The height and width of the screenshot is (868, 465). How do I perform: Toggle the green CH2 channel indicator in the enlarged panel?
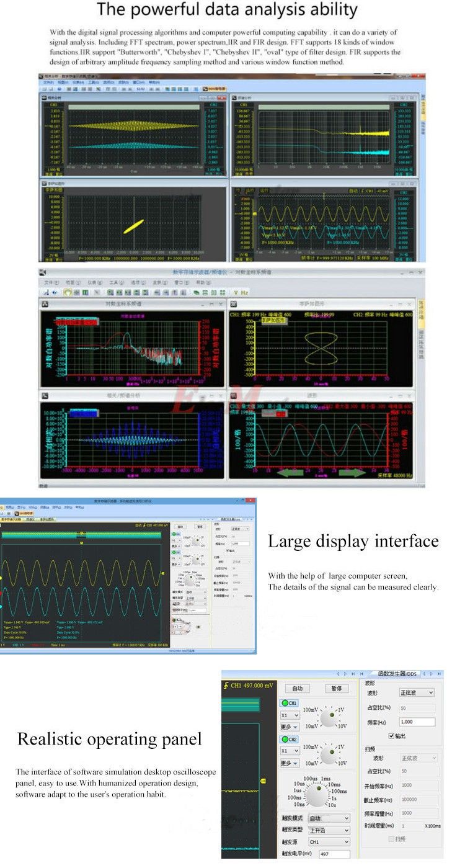289,740
